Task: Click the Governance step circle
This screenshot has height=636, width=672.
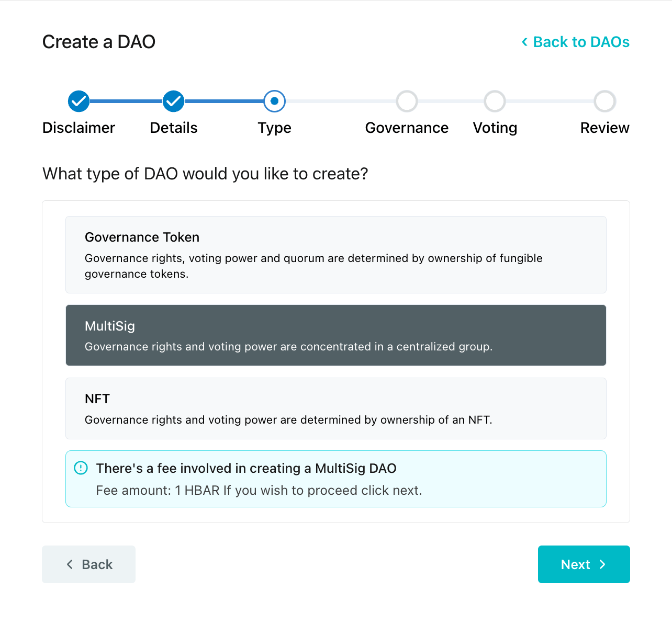Action: pyautogui.click(x=407, y=101)
